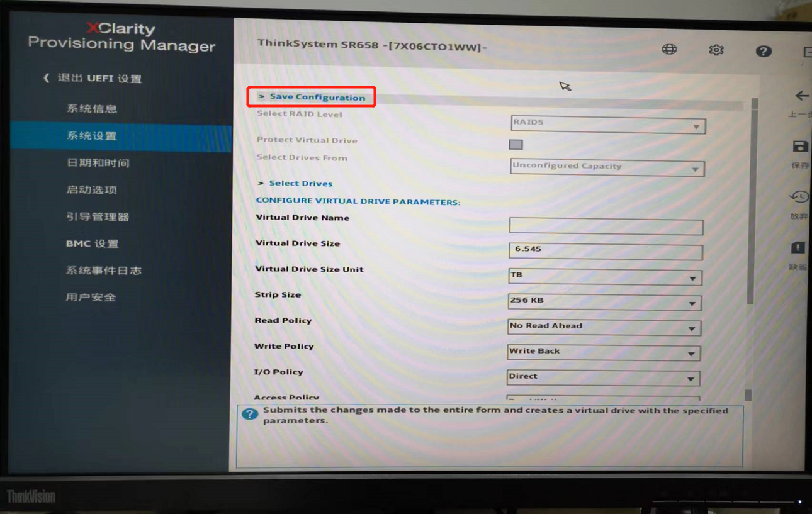
Task: Click the ThinkSystem SR658 title text
Action: (x=372, y=45)
